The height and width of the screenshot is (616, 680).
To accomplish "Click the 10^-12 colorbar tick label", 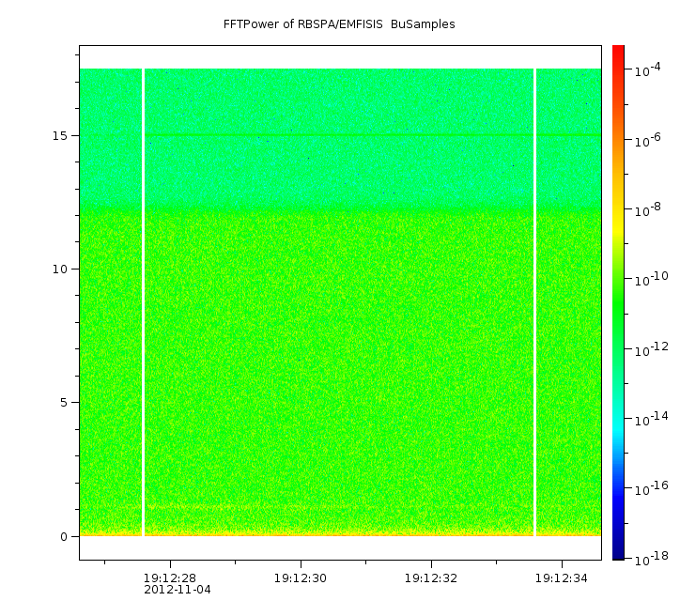I will point(649,349).
